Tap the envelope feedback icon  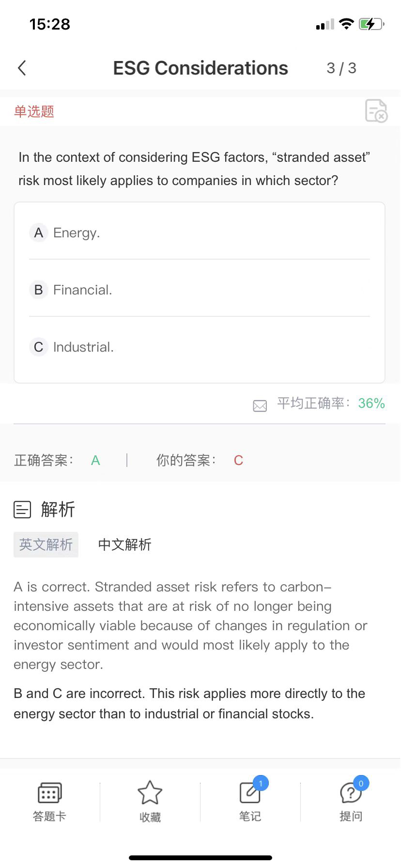coord(260,405)
